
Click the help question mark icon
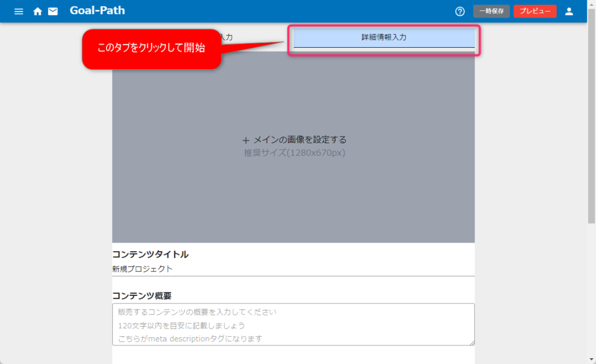coord(460,12)
